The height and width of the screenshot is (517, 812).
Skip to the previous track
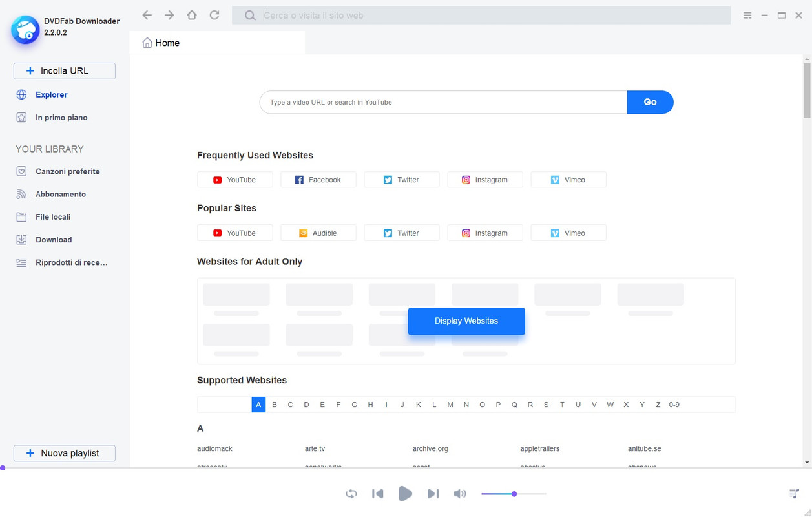378,494
